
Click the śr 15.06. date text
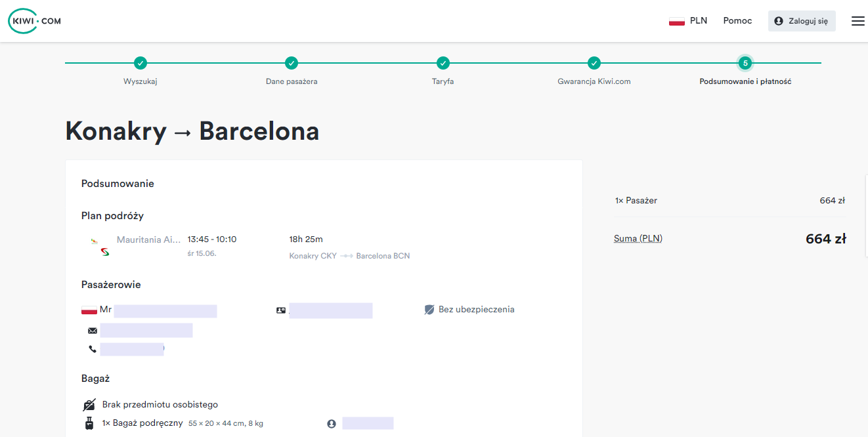[202, 253]
